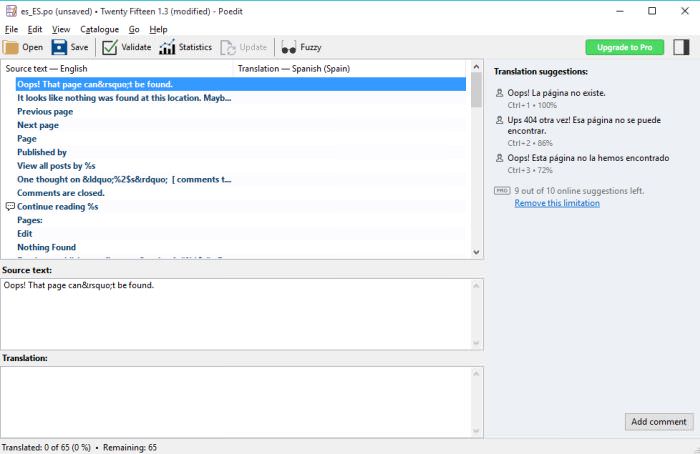Click scroll down arrow of Translation box
This screenshot has width=700, height=454.
coord(476,431)
